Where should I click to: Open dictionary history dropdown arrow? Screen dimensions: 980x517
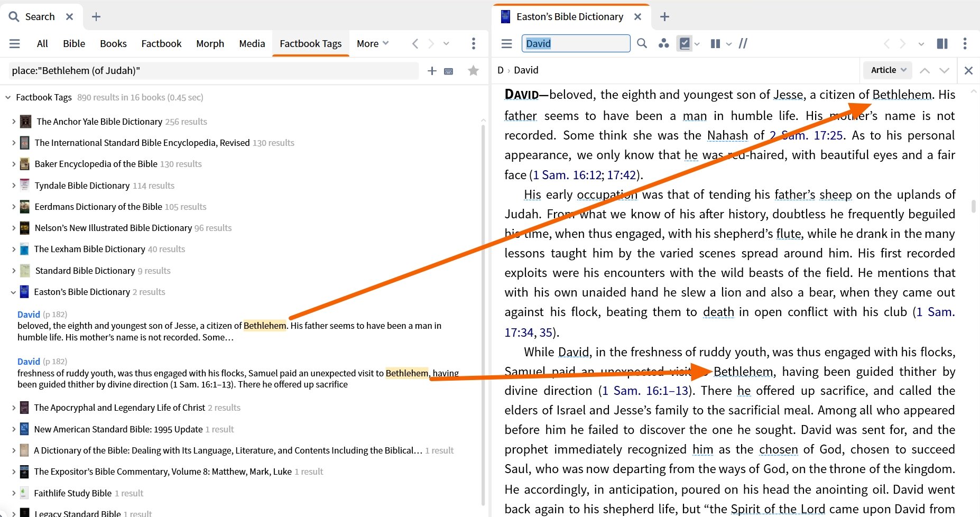(921, 44)
